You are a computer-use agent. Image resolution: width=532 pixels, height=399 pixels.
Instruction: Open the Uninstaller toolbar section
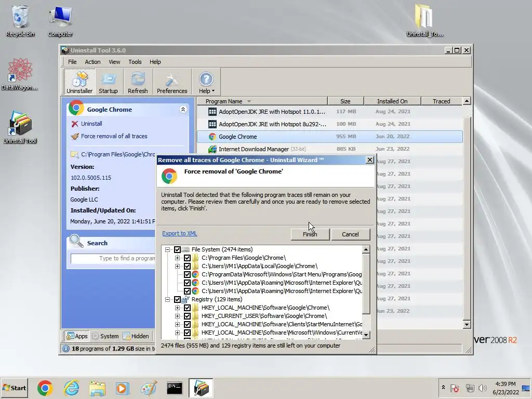tap(79, 82)
